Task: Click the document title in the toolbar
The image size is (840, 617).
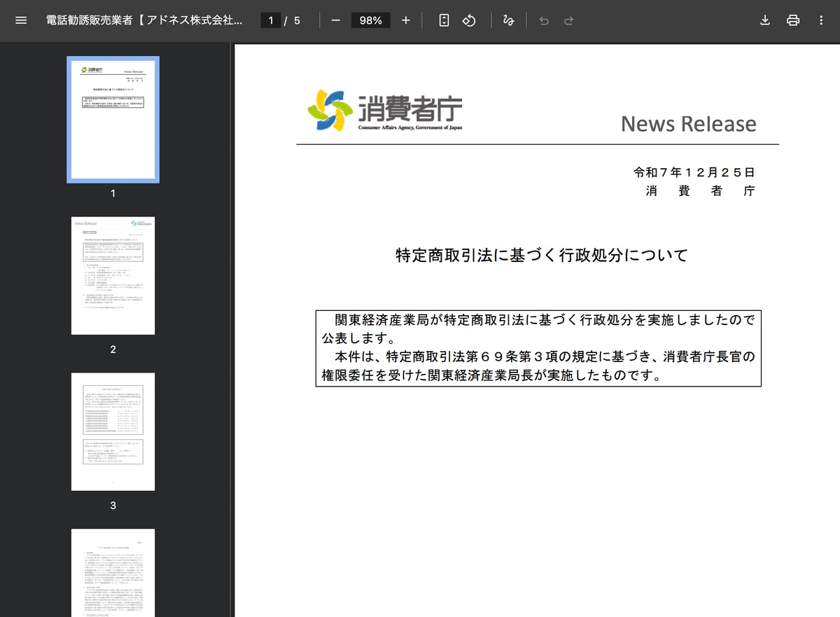Action: 144,20
